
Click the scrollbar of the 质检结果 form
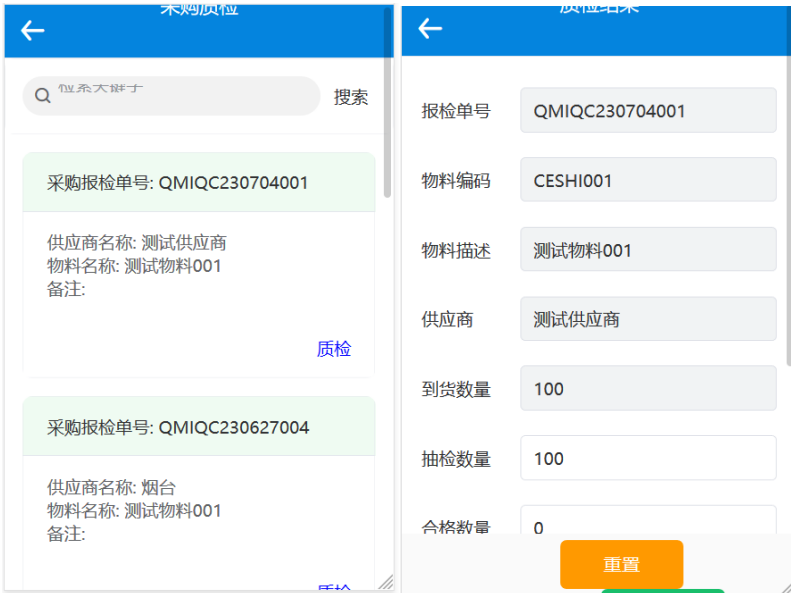[786, 200]
